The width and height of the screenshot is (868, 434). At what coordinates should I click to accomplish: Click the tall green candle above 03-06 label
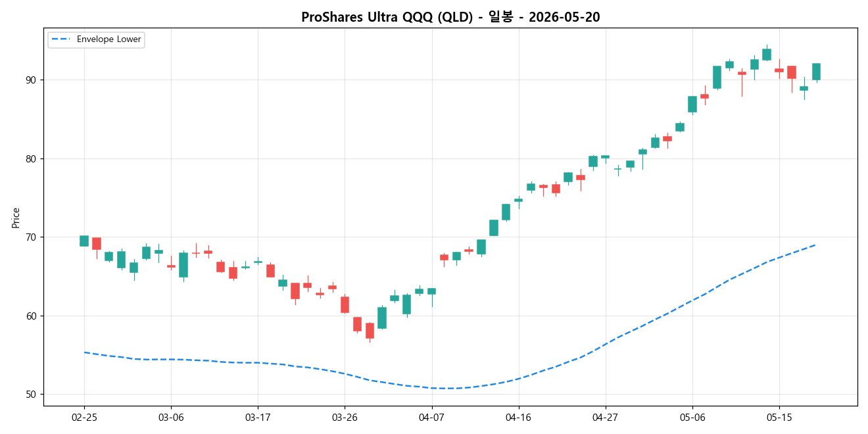[183, 264]
